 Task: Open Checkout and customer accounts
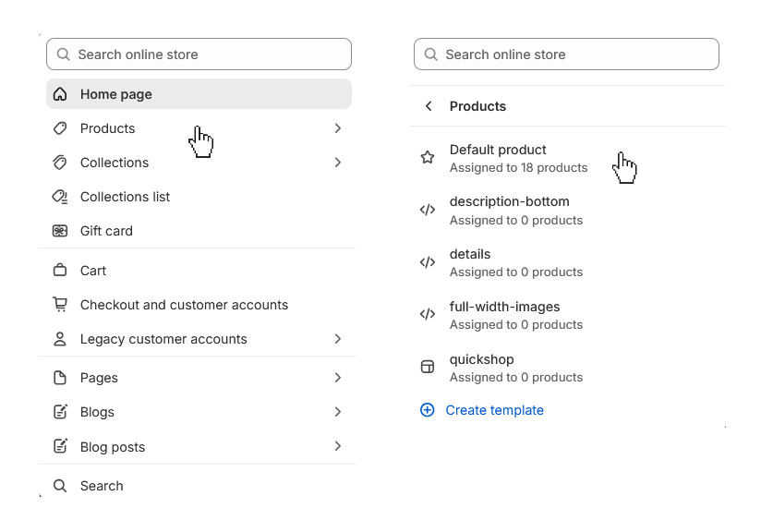199,305
